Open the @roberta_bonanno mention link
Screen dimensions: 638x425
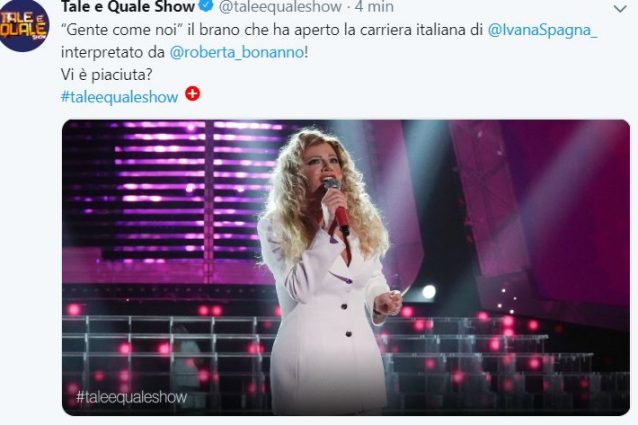[236, 52]
